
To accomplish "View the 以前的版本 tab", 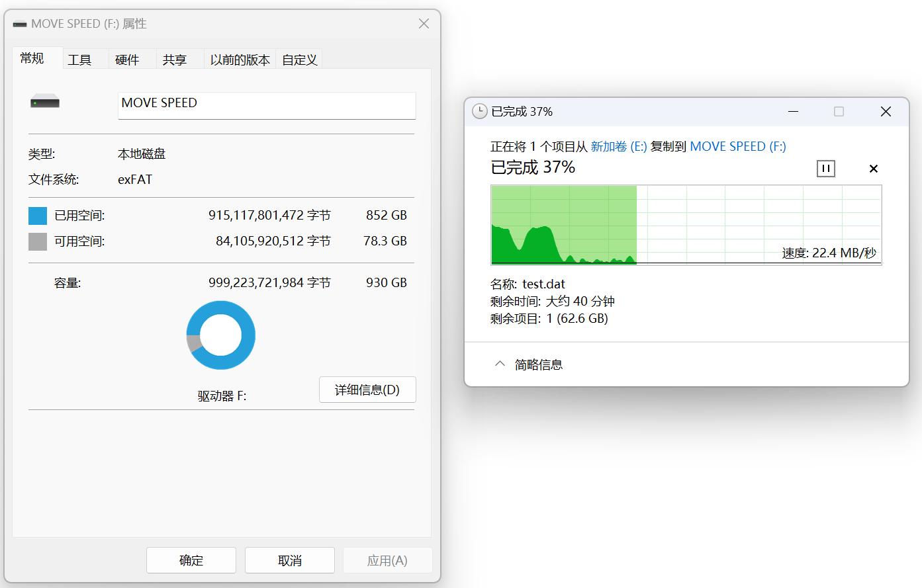I will tap(239, 59).
